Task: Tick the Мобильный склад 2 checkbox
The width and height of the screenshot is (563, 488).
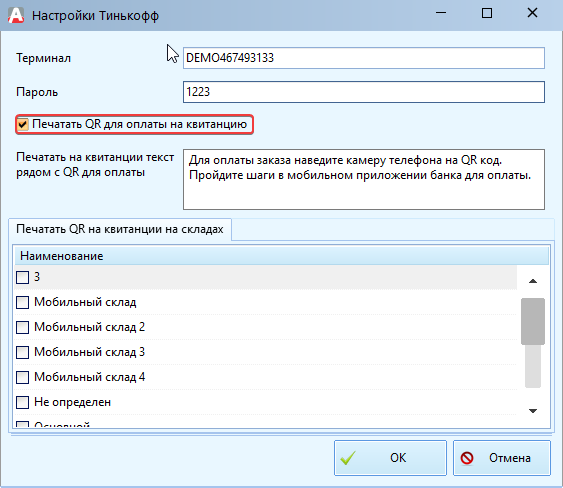Action: tap(22, 327)
